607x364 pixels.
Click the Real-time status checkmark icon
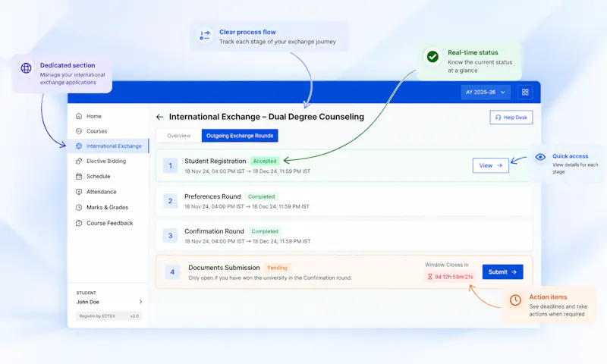(x=432, y=56)
